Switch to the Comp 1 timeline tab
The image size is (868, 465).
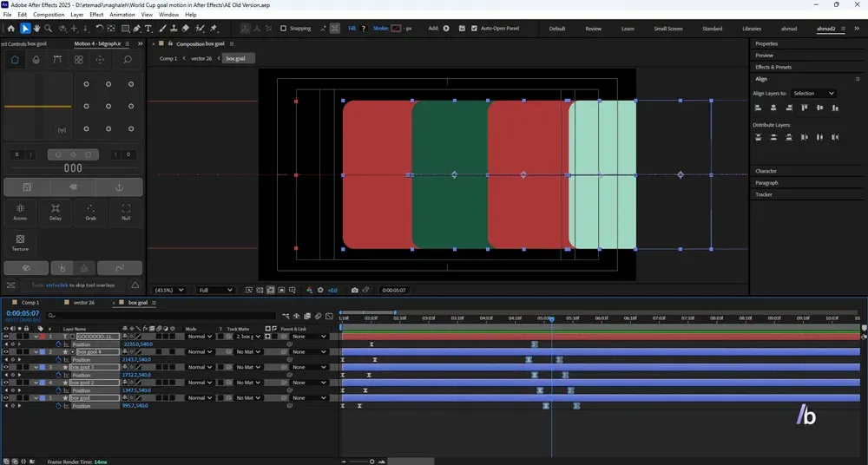click(x=30, y=303)
